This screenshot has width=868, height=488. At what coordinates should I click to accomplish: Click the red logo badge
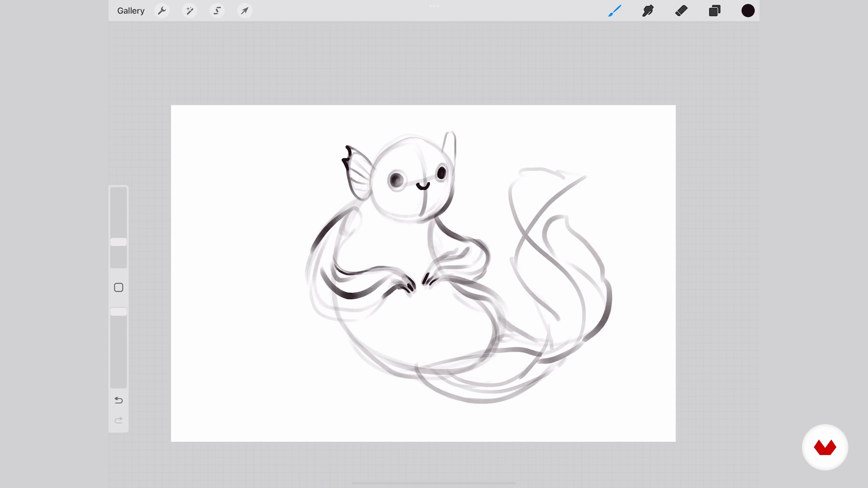point(825,447)
